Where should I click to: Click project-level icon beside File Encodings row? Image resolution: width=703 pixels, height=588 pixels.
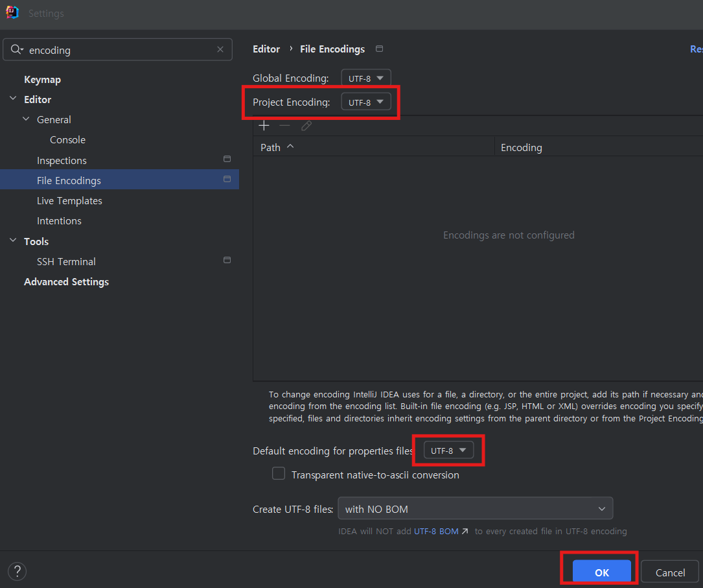[x=227, y=179]
